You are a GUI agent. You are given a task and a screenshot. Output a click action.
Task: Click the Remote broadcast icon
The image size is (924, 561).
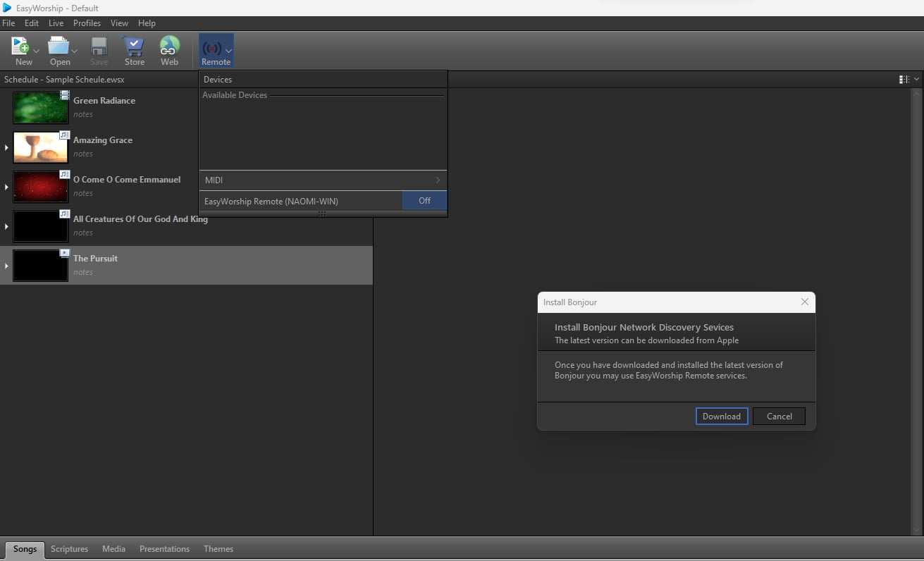coord(212,48)
